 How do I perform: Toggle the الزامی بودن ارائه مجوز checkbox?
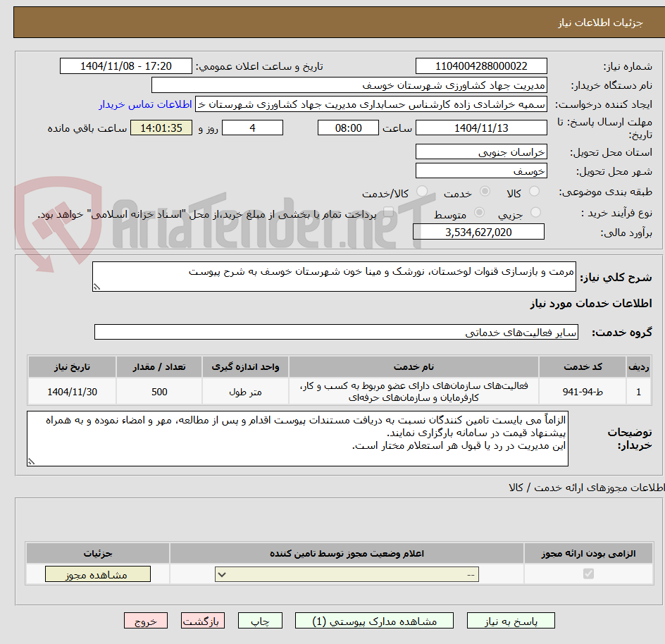[x=588, y=574]
